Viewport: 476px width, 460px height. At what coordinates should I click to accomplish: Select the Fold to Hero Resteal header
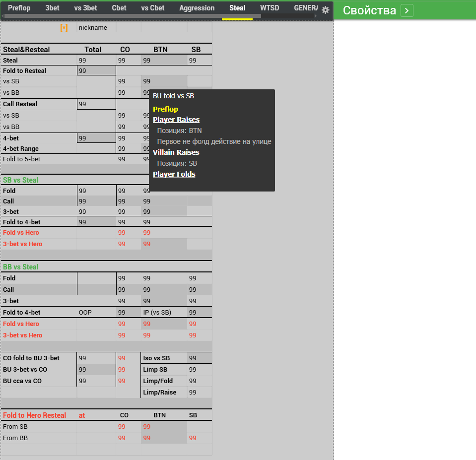point(34,415)
